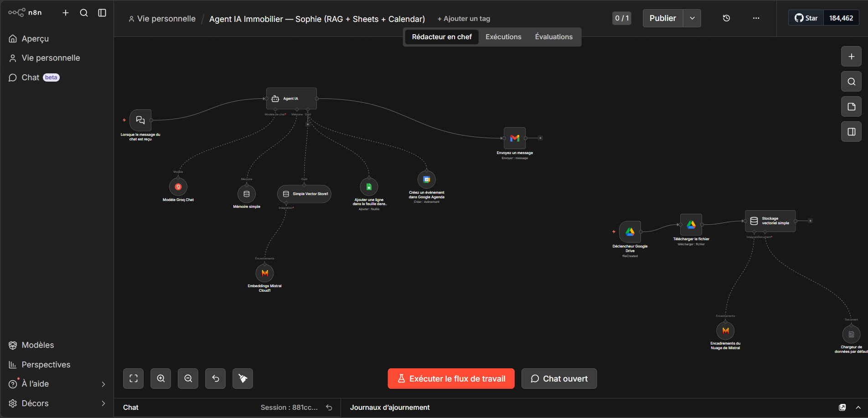Select the Gmail Envoyez un message node
The height and width of the screenshot is (418, 868).
(515, 138)
